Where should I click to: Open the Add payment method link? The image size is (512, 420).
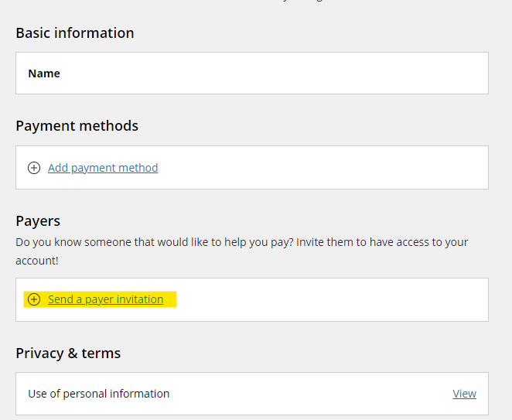(x=103, y=168)
